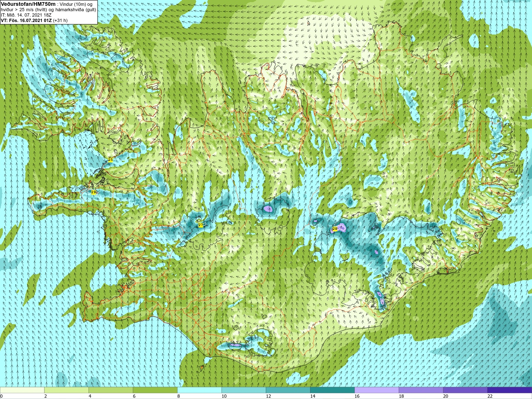Viewport: 532px width, 399px height.
Task: Click the IT: Mið. 14. 07. 2021 18Z line
Action: point(26,15)
